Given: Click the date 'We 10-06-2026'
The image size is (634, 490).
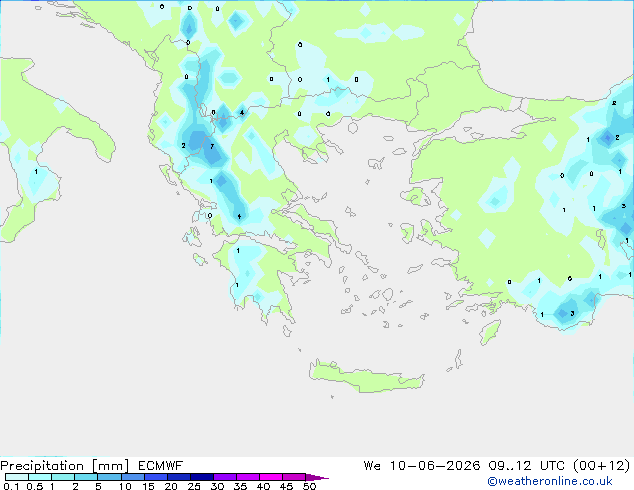Looking at the screenshot, I should (422, 466).
